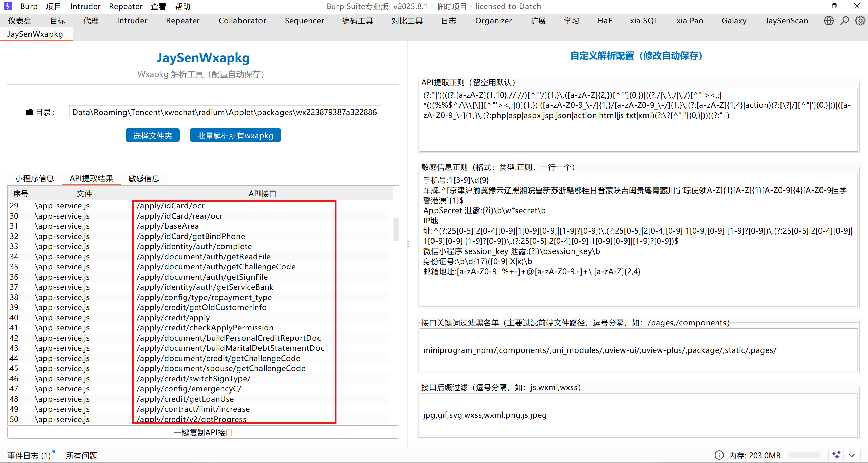
Task: Click the 目录 path input field
Action: (225, 112)
